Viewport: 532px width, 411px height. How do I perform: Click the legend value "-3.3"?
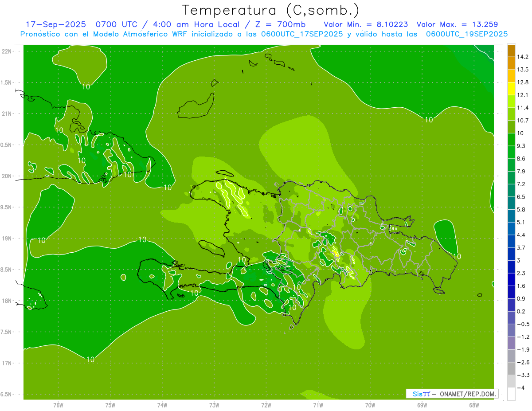click(x=523, y=375)
